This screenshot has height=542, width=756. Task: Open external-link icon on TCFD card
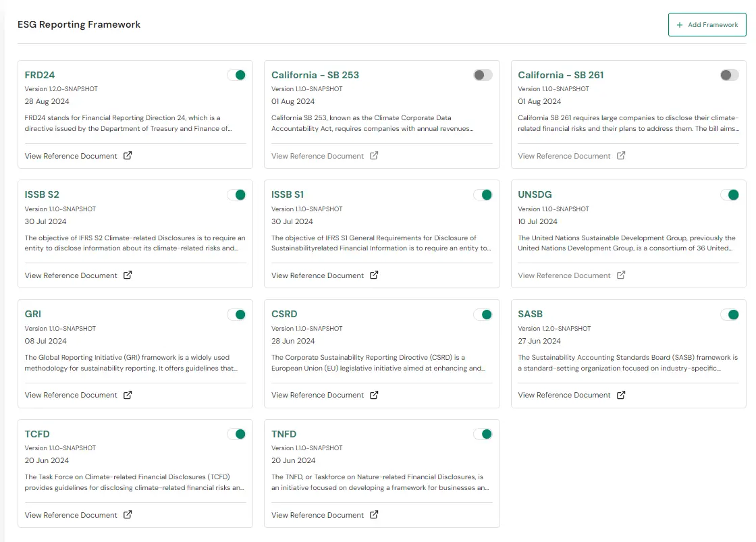(x=128, y=514)
